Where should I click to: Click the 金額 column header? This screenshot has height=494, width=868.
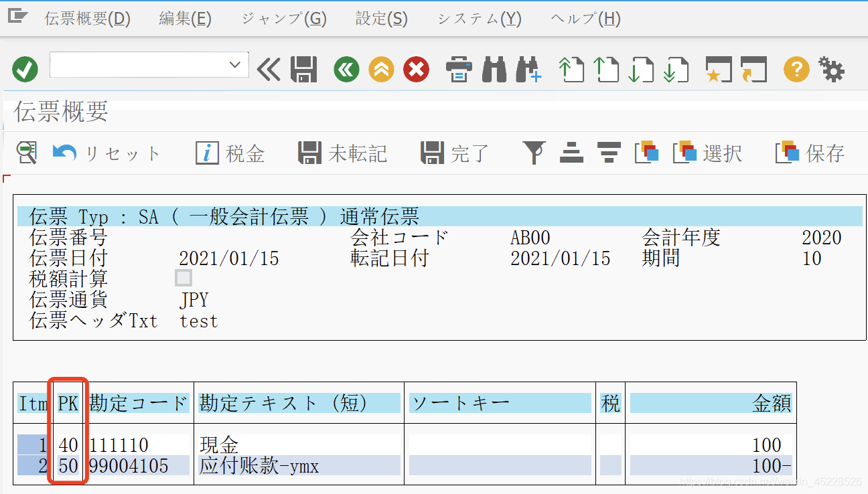coord(711,403)
